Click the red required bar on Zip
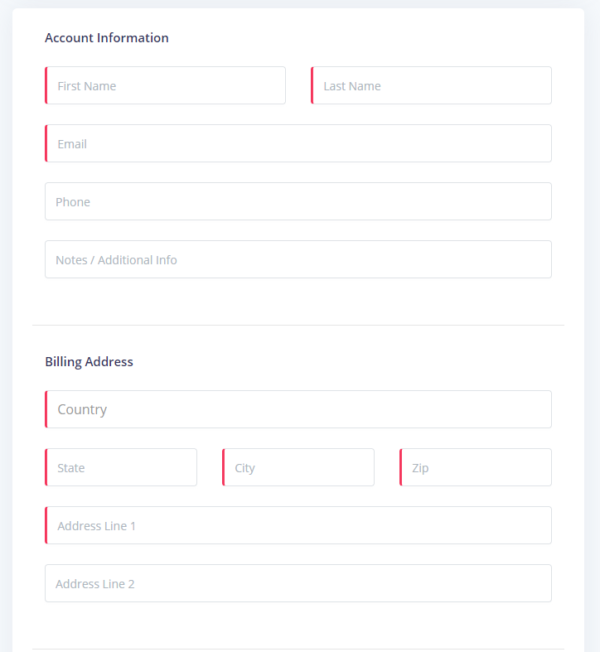Viewport: 600px width, 652px height. point(401,468)
